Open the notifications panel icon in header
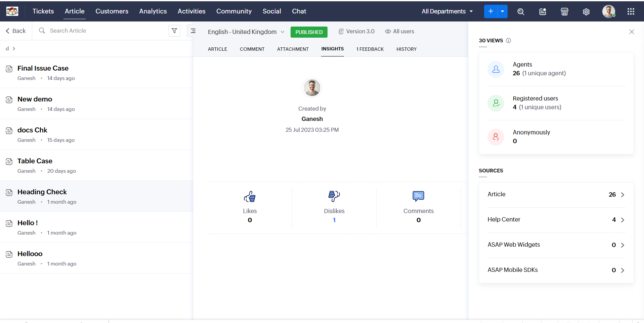Screen dimensions: 644x323 tap(543, 12)
